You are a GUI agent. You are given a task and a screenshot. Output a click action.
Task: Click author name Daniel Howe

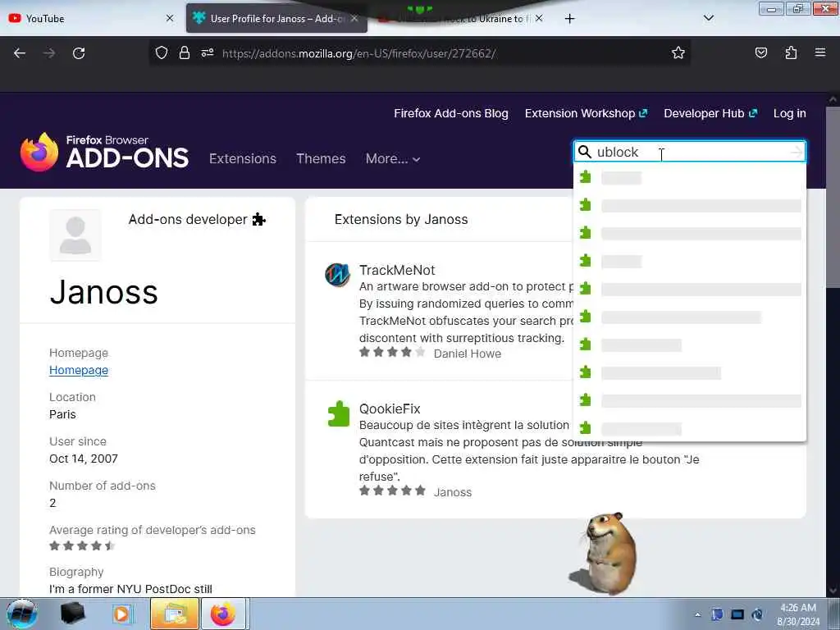tap(467, 354)
